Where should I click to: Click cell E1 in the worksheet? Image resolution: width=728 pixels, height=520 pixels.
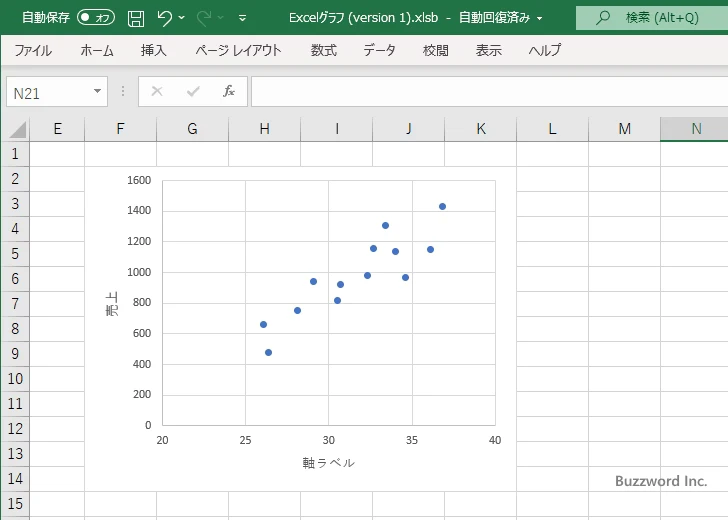(x=57, y=154)
